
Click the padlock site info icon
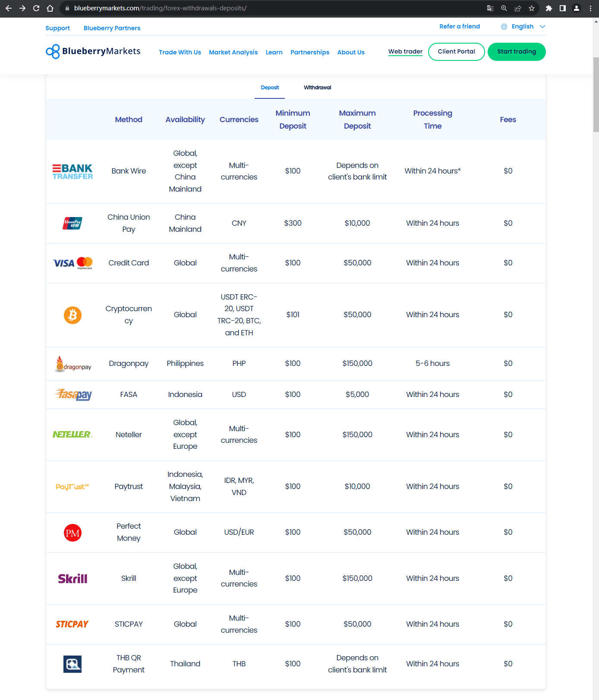67,8
